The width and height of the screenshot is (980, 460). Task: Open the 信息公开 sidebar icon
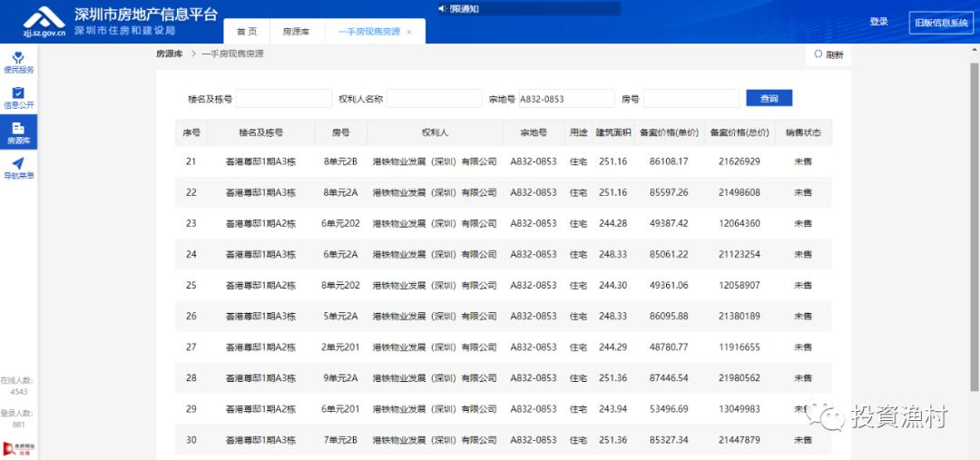[x=19, y=97]
